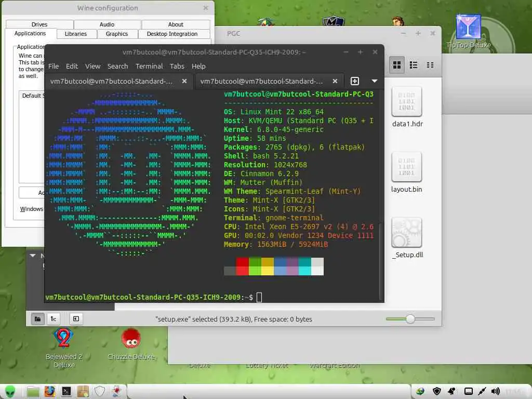Adjust the file manager zoom slider
Screen dimensions: 532x399
[x=410, y=319]
